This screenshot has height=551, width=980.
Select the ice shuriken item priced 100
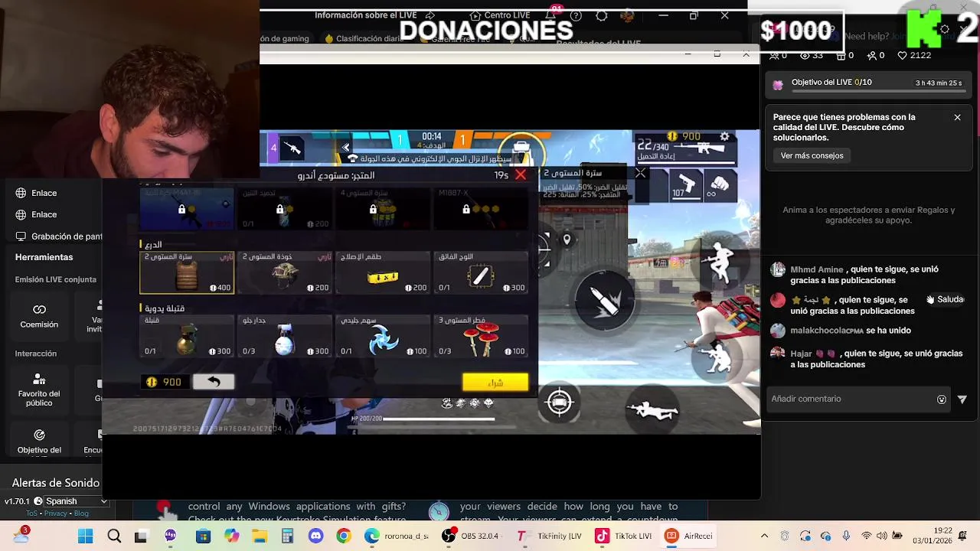coord(383,336)
